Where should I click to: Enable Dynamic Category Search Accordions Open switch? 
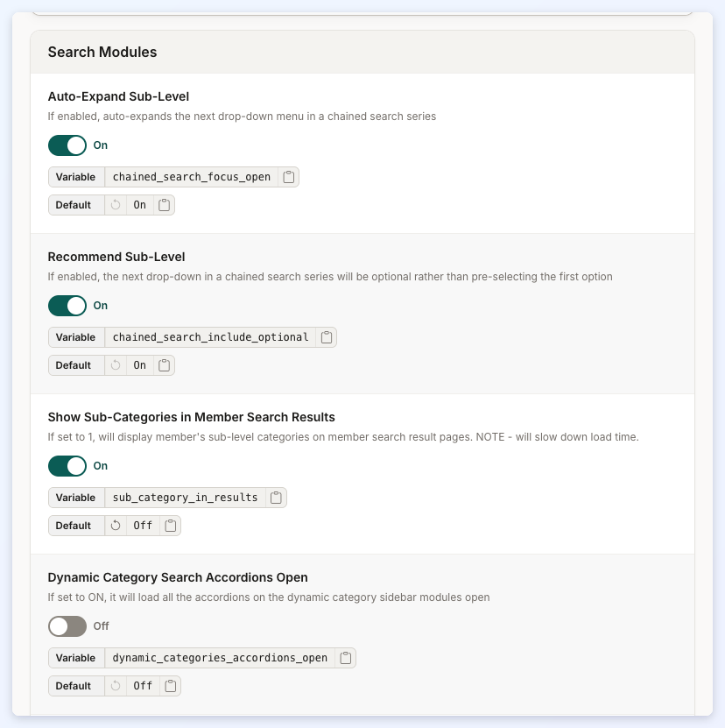[67, 626]
